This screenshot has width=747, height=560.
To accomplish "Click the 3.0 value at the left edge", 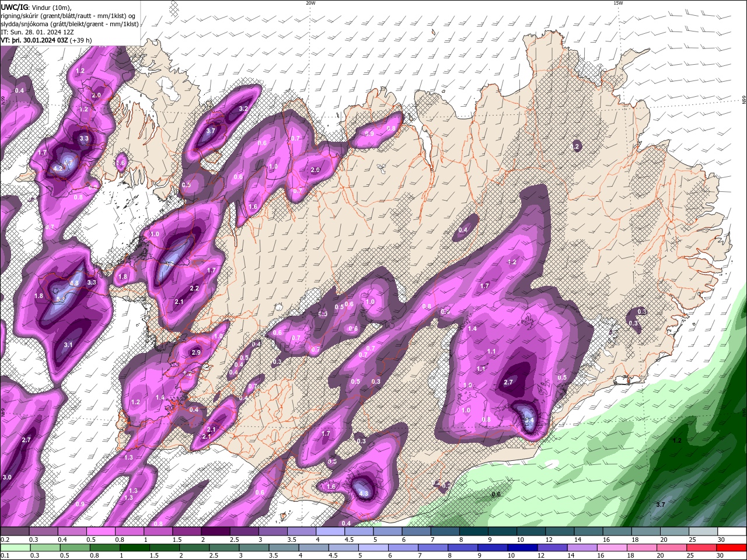I will tap(7, 477).
